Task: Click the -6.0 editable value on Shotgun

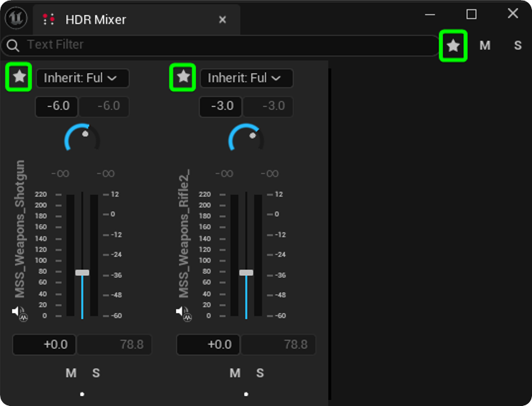Action: pyautogui.click(x=57, y=107)
